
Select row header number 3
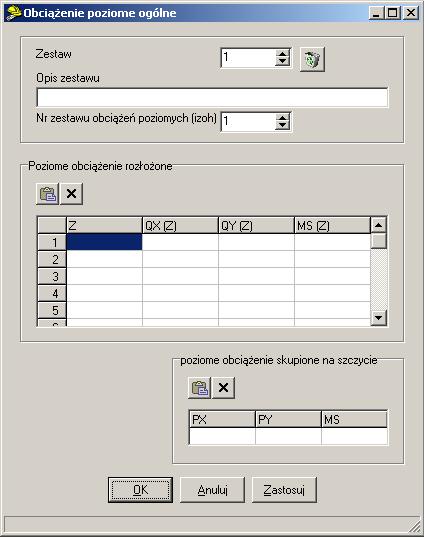(x=52, y=276)
